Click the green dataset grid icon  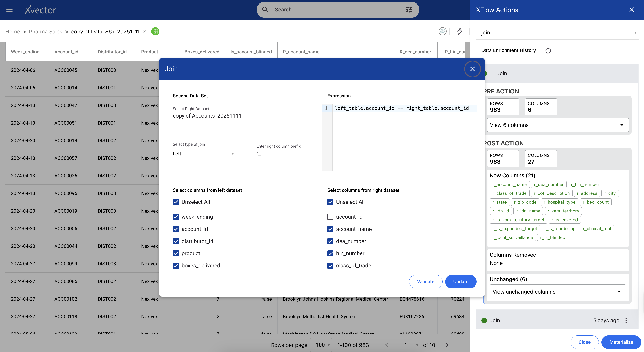click(155, 31)
